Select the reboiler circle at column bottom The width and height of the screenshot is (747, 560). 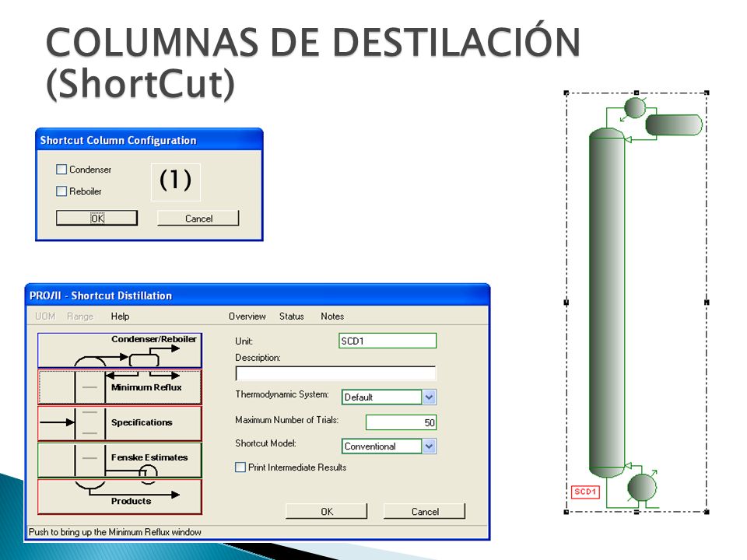point(642,488)
